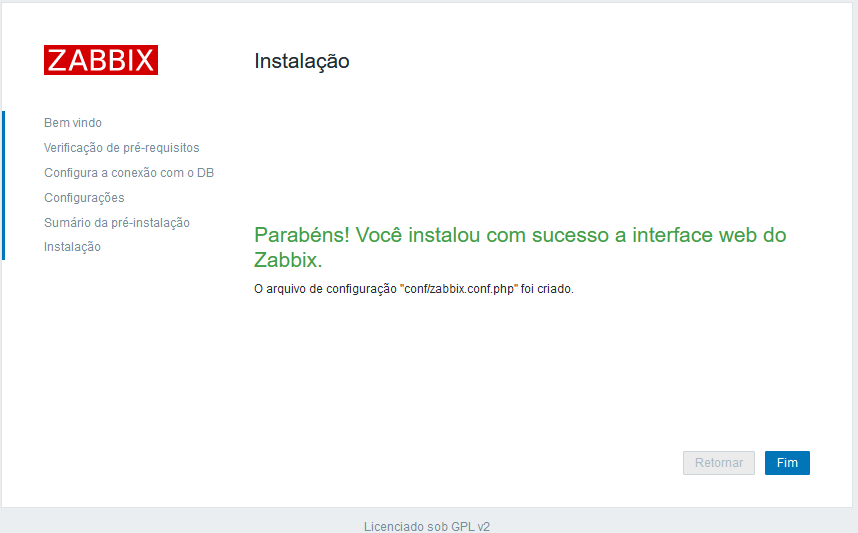Click the blue vertical step progress bar

pos(3,185)
